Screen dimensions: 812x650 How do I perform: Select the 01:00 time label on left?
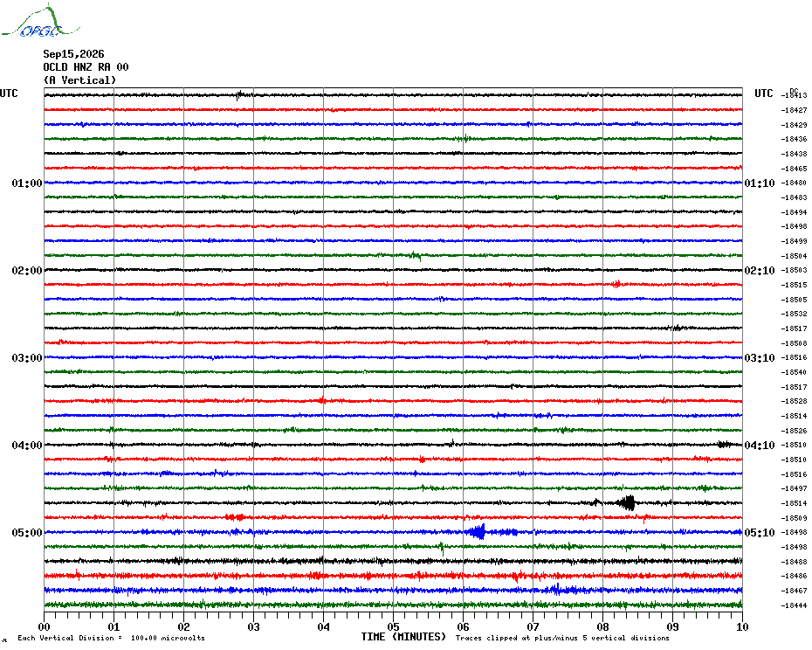click(27, 183)
